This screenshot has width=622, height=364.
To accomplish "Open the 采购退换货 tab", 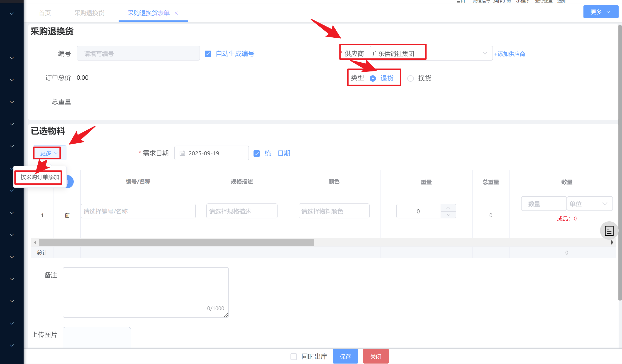I will (x=89, y=13).
